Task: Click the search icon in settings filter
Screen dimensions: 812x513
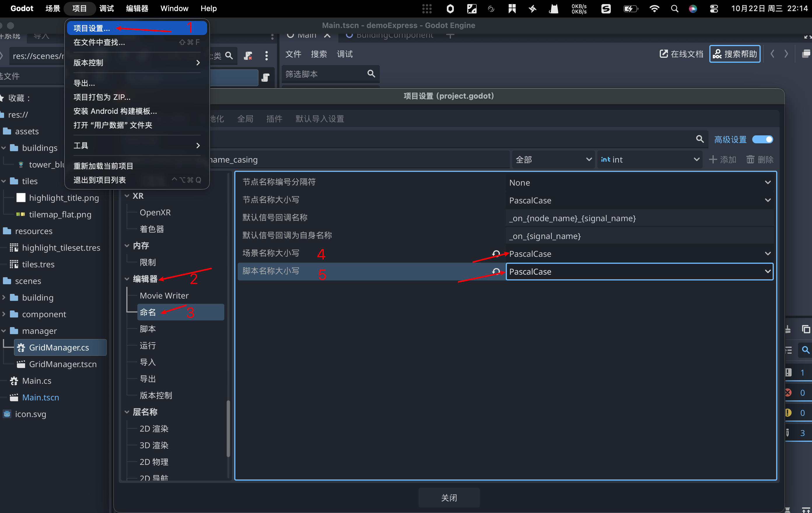Action: (x=700, y=139)
